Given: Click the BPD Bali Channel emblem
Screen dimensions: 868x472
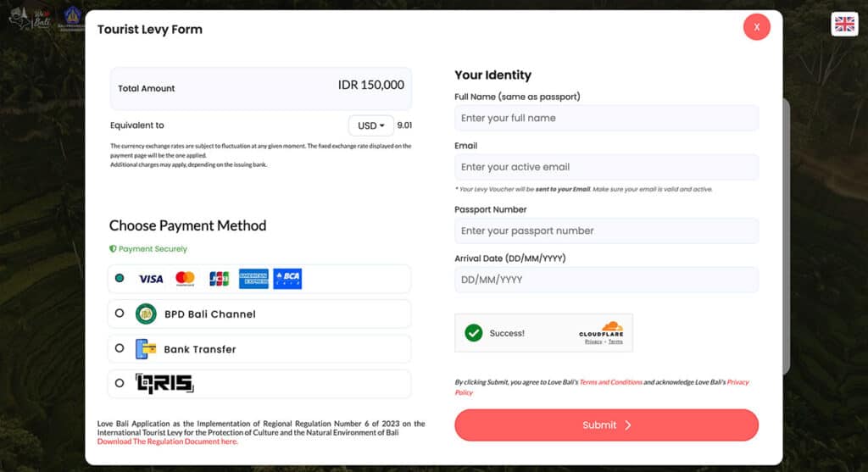Looking at the screenshot, I should pos(146,314).
